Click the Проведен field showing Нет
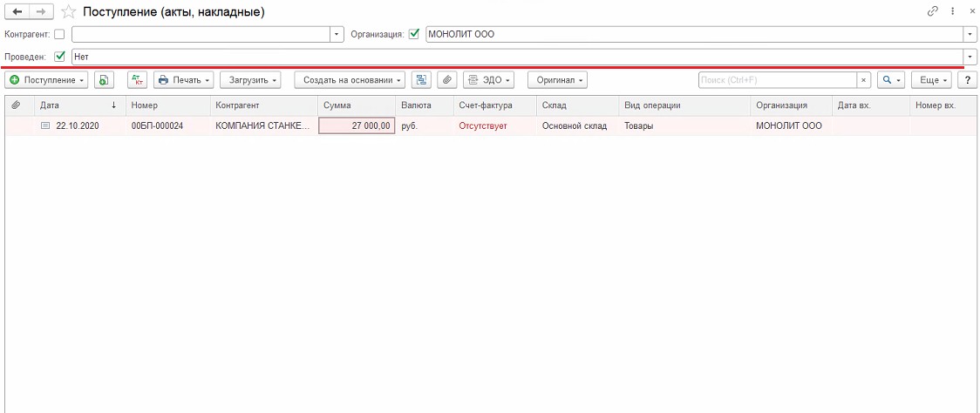Viewport: 980px width, 413px height. [518, 57]
